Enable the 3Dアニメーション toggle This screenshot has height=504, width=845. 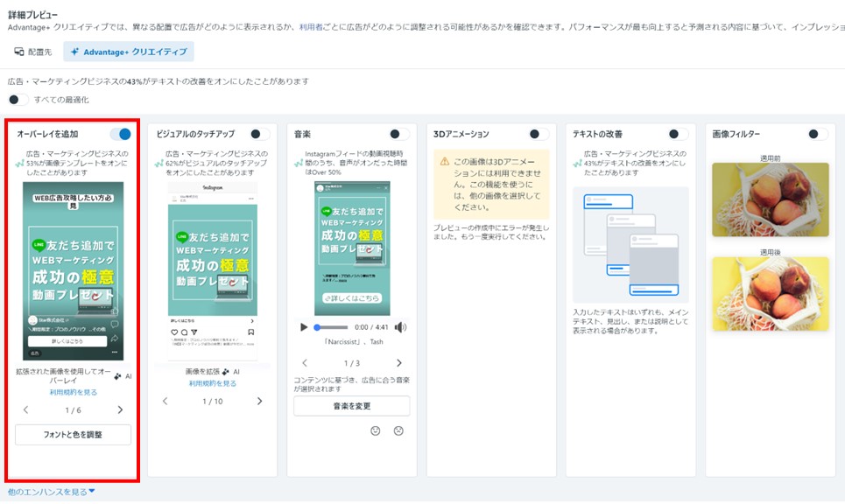tap(539, 134)
